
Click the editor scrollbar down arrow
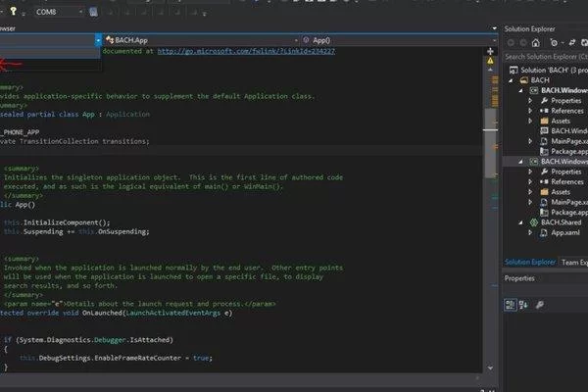click(490, 368)
